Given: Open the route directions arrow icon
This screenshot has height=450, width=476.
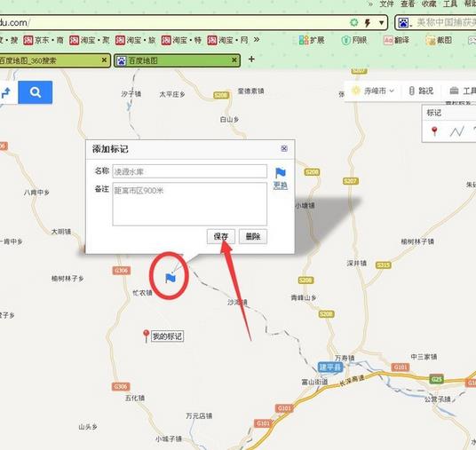Looking at the screenshot, I should pos(5,92).
